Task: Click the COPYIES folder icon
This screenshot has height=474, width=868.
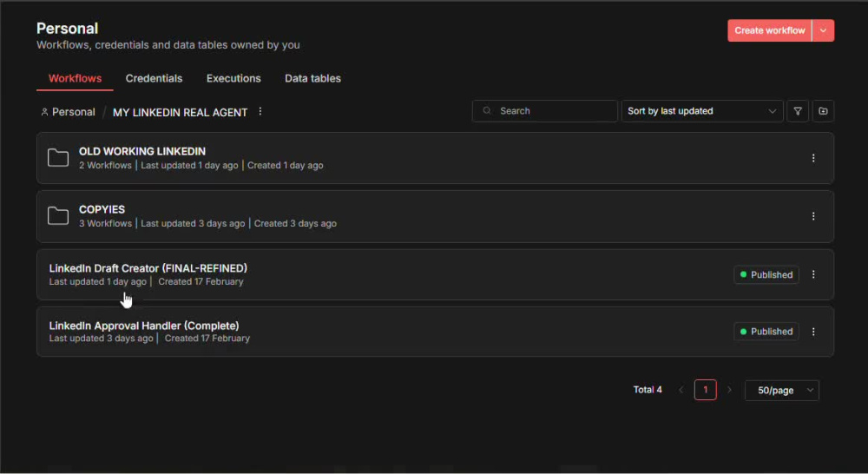Action: point(58,216)
